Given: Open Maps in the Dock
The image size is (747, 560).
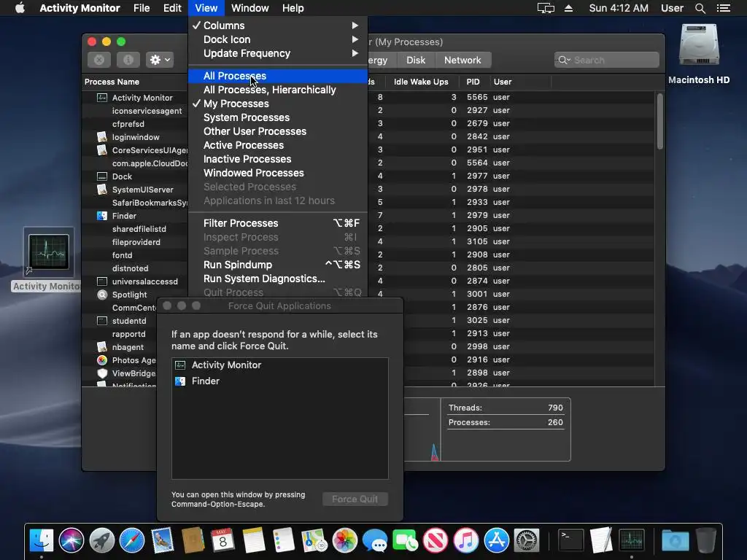Looking at the screenshot, I should (x=314, y=540).
